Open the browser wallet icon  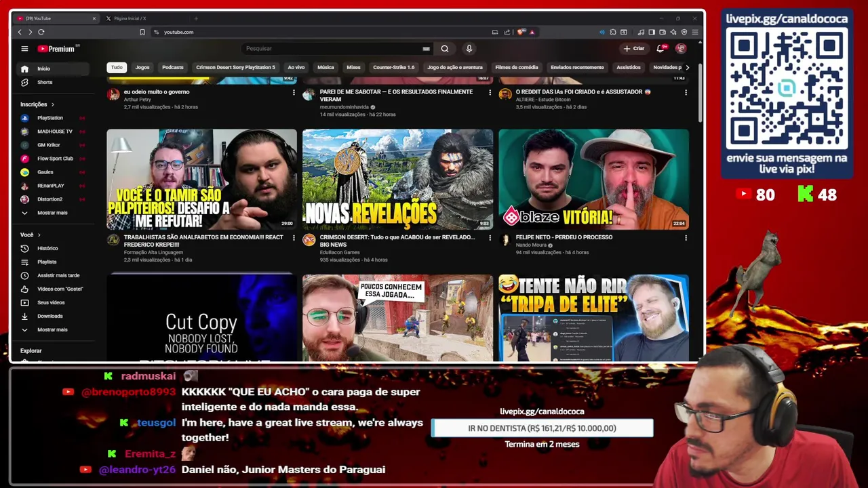click(663, 32)
